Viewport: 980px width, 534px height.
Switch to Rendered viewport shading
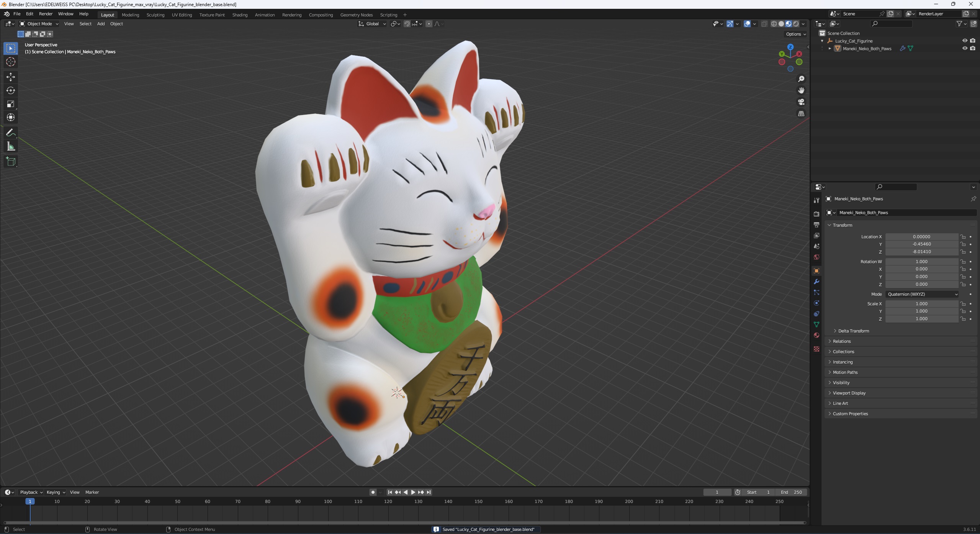tap(796, 24)
